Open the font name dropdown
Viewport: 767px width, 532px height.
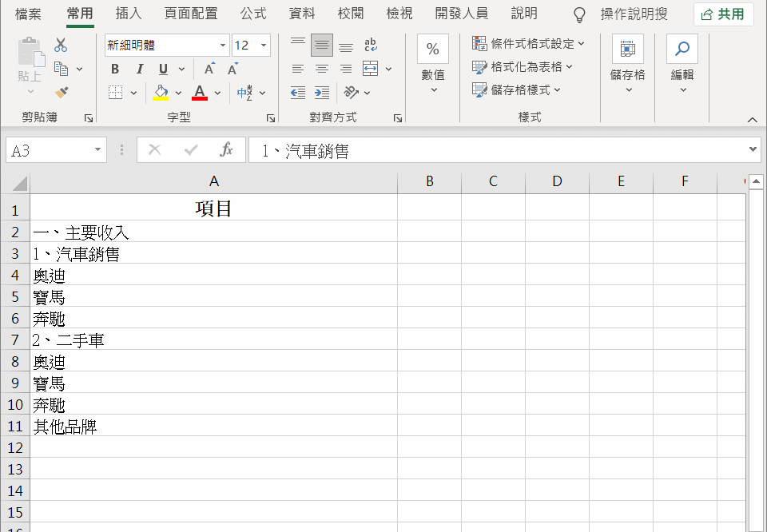click(223, 46)
